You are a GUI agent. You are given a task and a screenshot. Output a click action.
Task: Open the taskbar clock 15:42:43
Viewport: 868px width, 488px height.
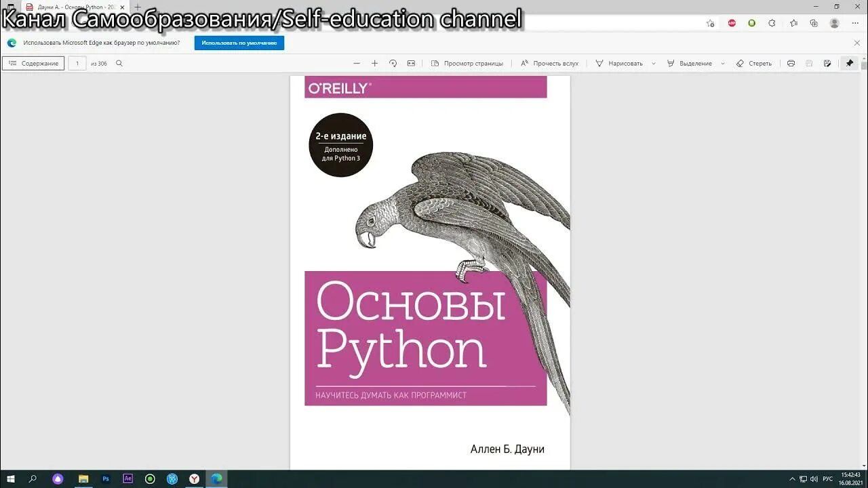pyautogui.click(x=850, y=479)
